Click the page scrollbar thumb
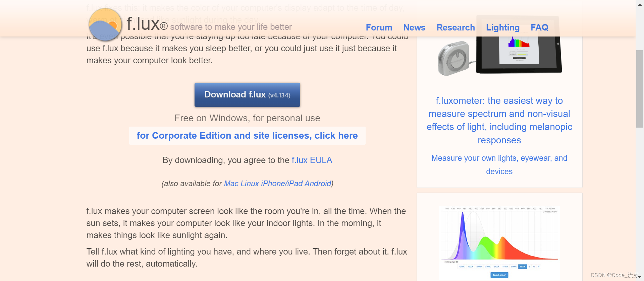 640,89
